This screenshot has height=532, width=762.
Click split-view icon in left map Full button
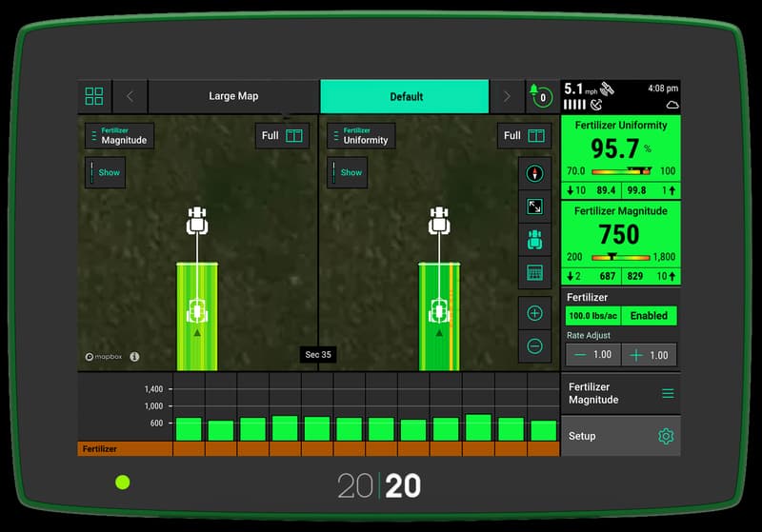coord(294,135)
